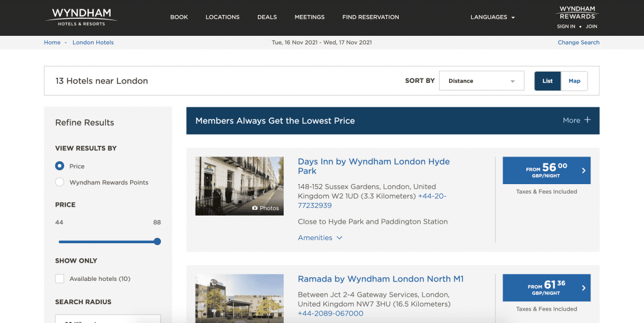The height and width of the screenshot is (323, 644).
Task: Click the Refine Results heading
Action: click(x=85, y=123)
